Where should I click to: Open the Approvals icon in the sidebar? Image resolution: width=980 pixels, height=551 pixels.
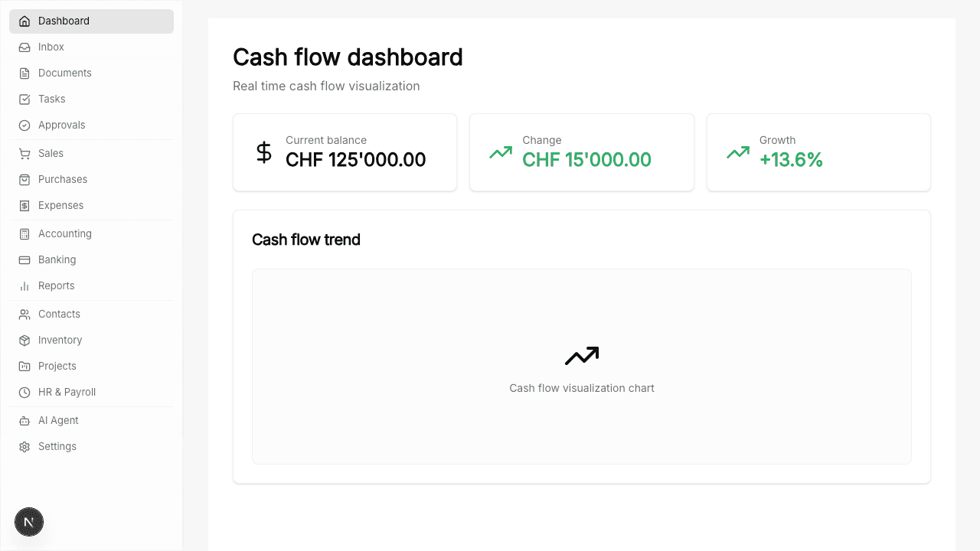[25, 125]
